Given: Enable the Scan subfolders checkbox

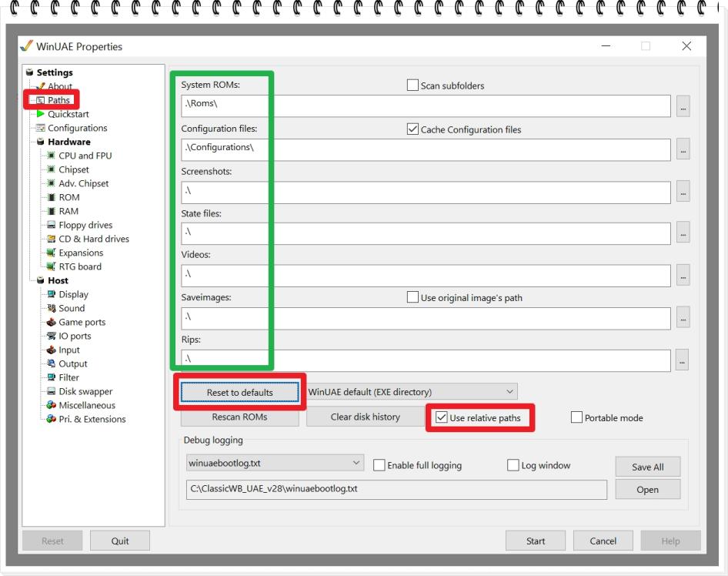Looking at the screenshot, I should 412,85.
